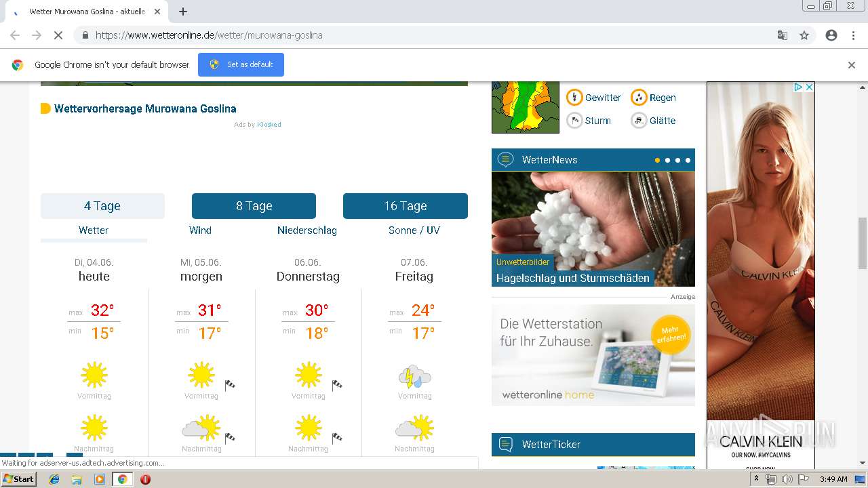Click the Gewitter thunderstorm warning icon
The image size is (868, 488).
(x=574, y=98)
